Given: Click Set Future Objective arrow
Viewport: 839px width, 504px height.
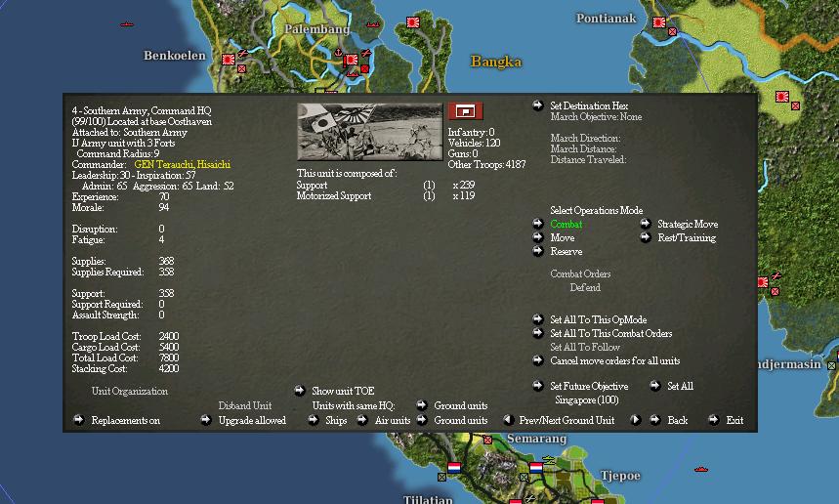Looking at the screenshot, I should click(x=538, y=386).
